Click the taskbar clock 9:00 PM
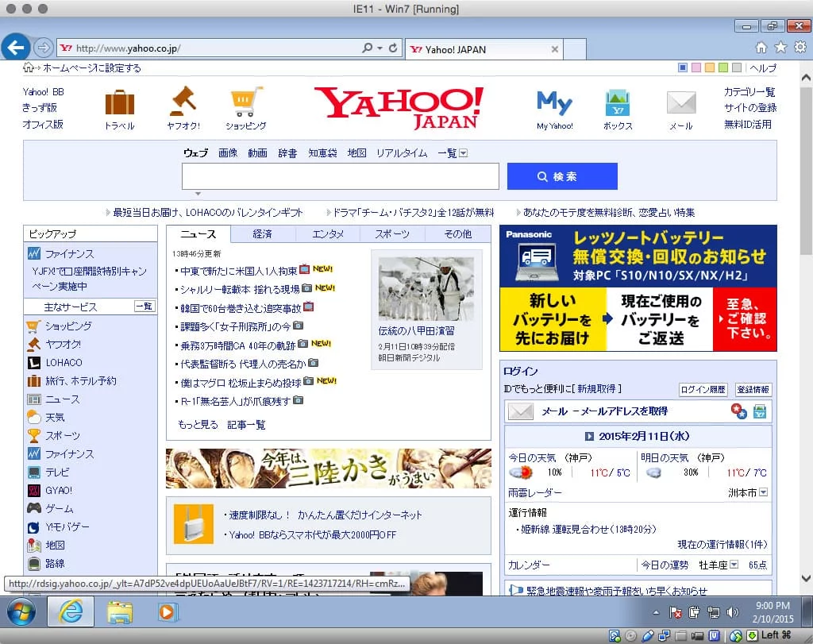The width and height of the screenshot is (813, 644). (x=772, y=606)
